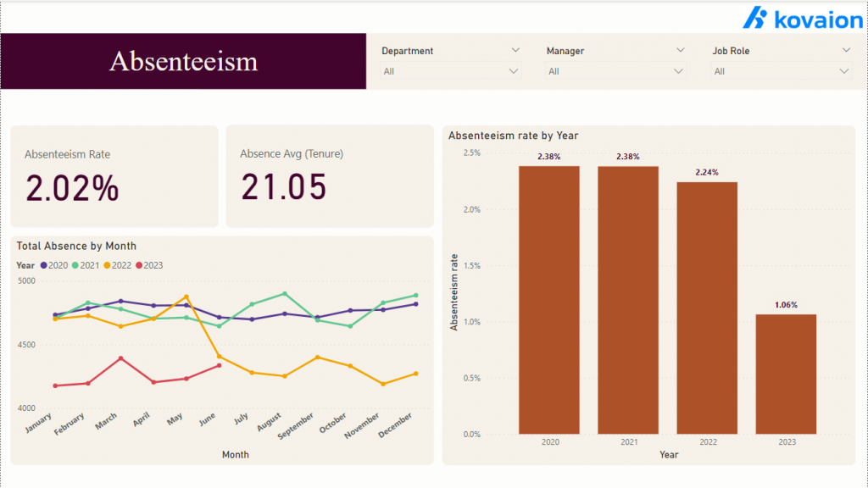Select the 2022 bar labeled 2.24%
Viewport: 868px width, 488px height.
[x=709, y=305]
